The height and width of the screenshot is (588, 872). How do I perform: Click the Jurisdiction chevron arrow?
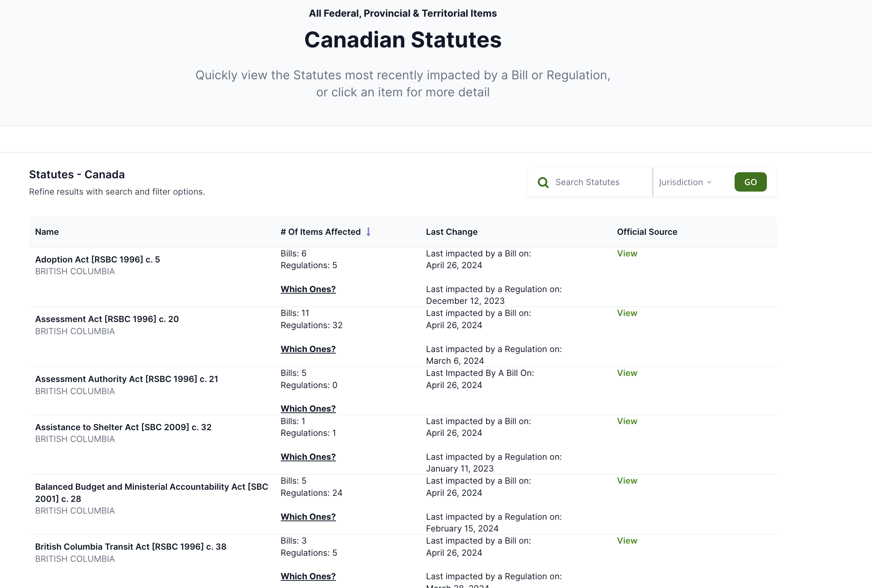[x=709, y=182]
